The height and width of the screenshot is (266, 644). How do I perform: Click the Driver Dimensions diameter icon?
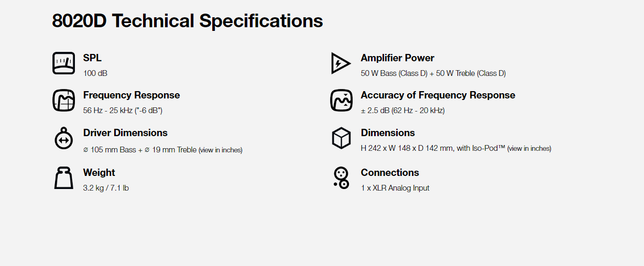63,138
